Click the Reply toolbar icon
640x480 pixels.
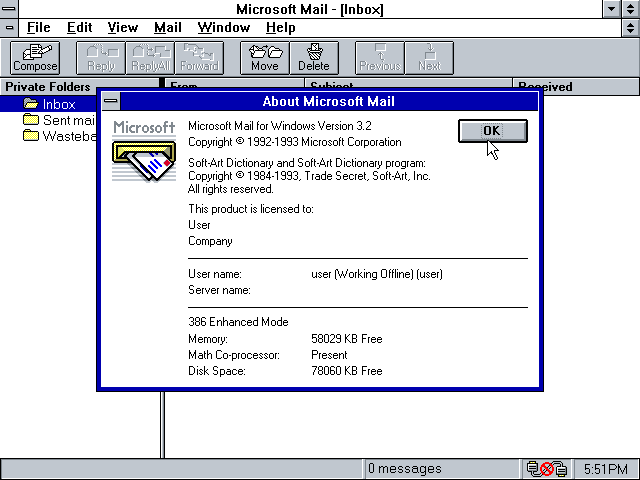click(101, 58)
